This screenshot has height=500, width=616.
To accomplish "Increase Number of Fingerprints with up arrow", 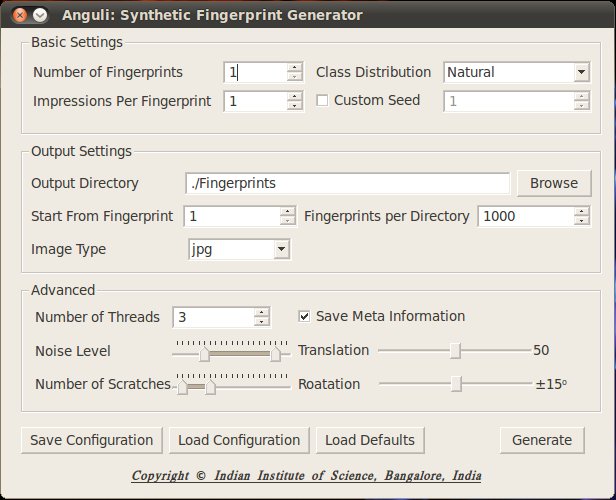I will 294,67.
